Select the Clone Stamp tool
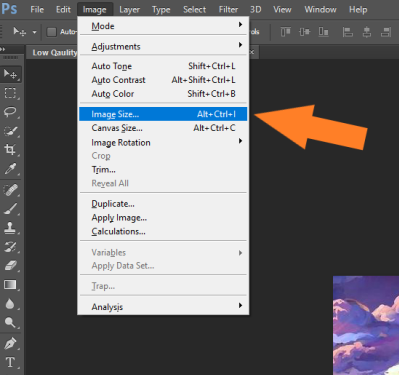 pyautogui.click(x=11, y=228)
